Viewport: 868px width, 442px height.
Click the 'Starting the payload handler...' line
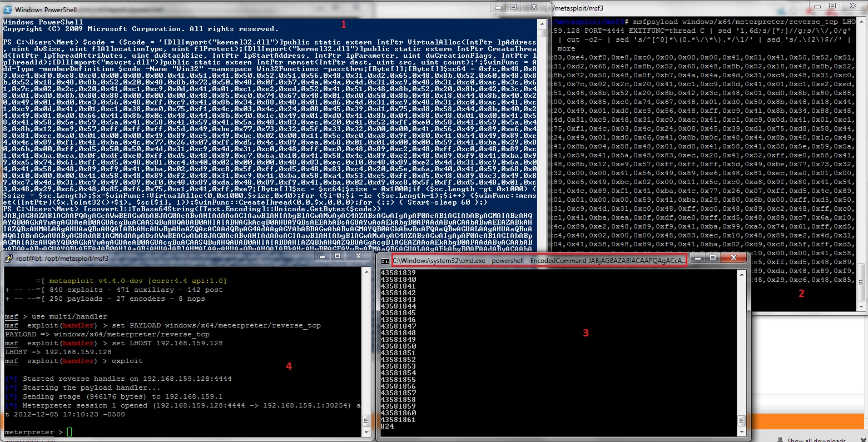click(82, 388)
